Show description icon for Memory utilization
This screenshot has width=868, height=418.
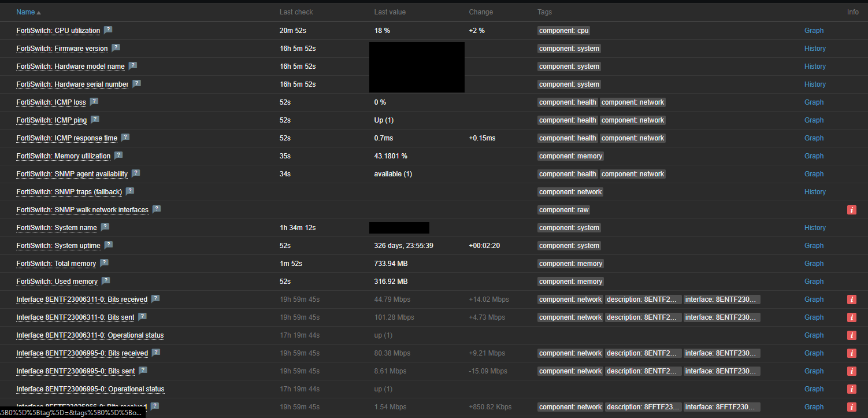[x=118, y=156]
